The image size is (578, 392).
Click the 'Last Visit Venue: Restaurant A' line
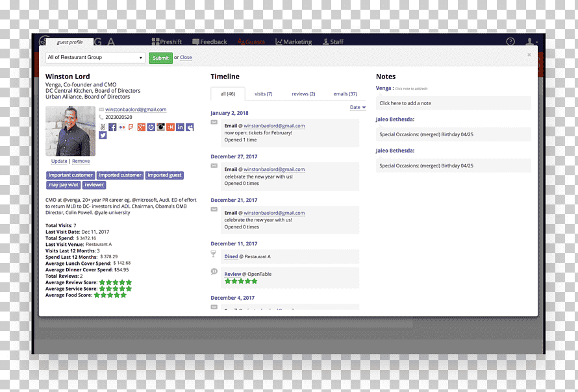(x=79, y=245)
